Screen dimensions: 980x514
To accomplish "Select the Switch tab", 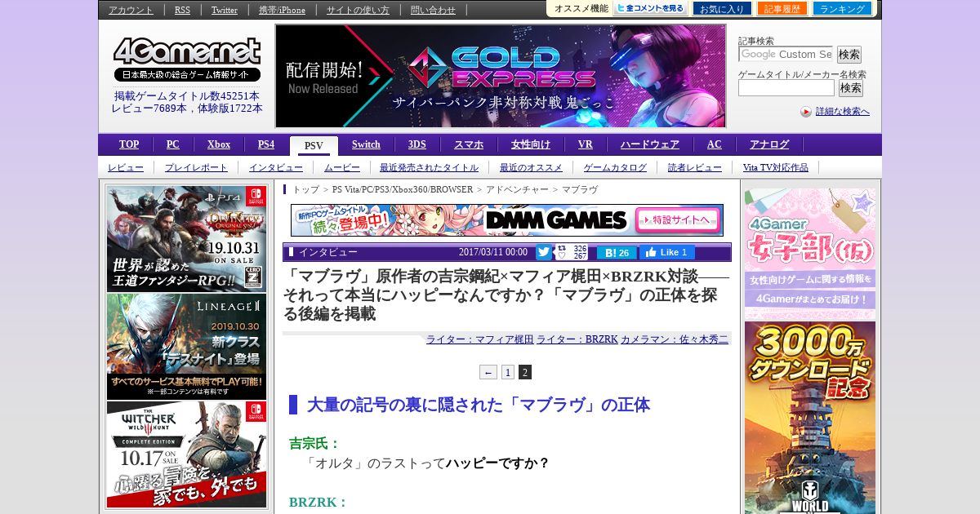I will (x=366, y=144).
